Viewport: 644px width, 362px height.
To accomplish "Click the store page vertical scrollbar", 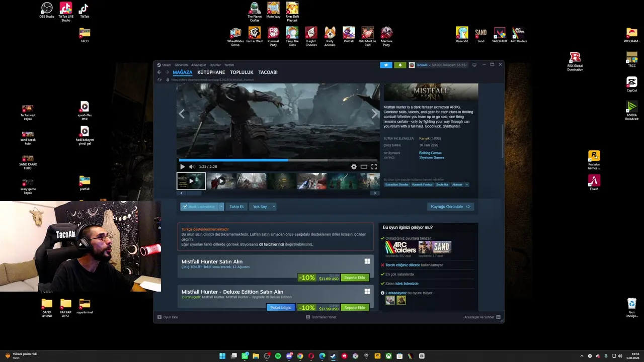I will click(502, 141).
